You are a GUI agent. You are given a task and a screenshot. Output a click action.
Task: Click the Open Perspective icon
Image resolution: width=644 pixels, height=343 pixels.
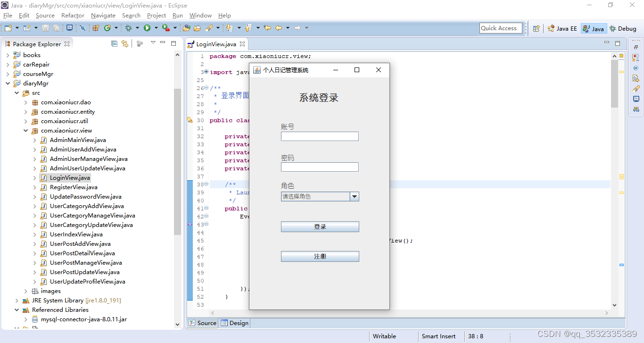pyautogui.click(x=536, y=28)
